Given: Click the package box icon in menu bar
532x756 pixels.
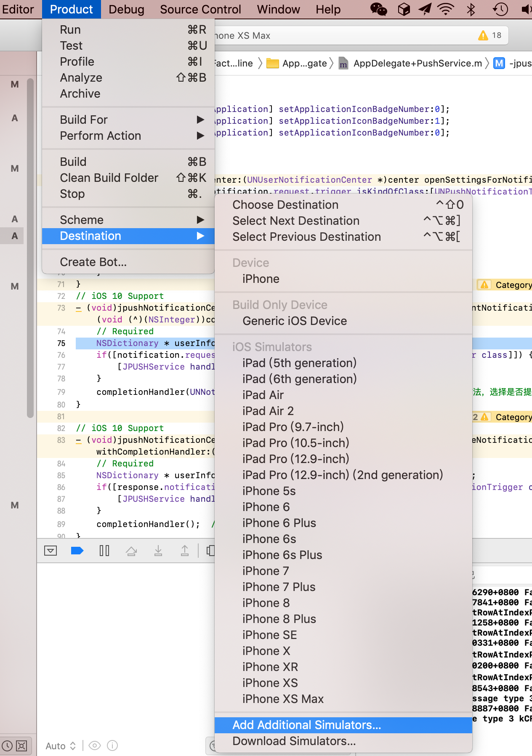Looking at the screenshot, I should click(x=404, y=9).
